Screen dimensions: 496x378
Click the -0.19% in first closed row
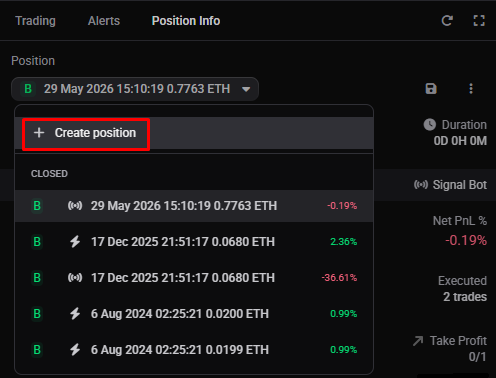[x=342, y=206]
